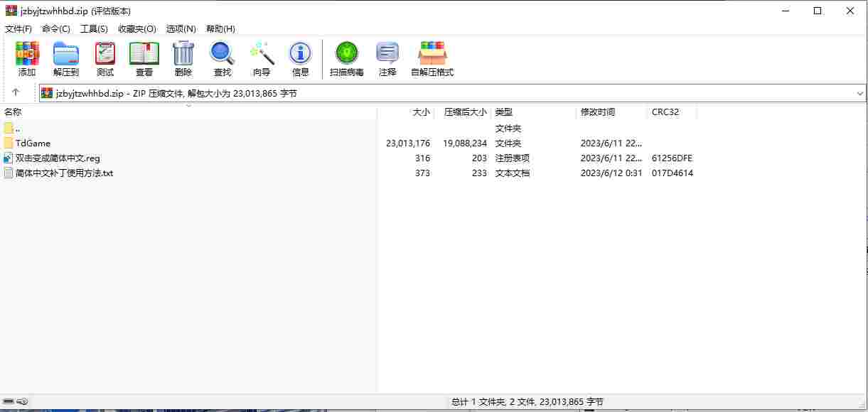Screen dimensions: 868x412
Task: Click the archive icon in the address bar
Action: tap(47, 93)
